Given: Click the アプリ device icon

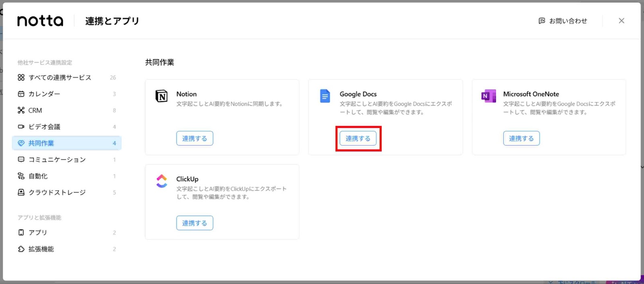Looking at the screenshot, I should click(21, 232).
